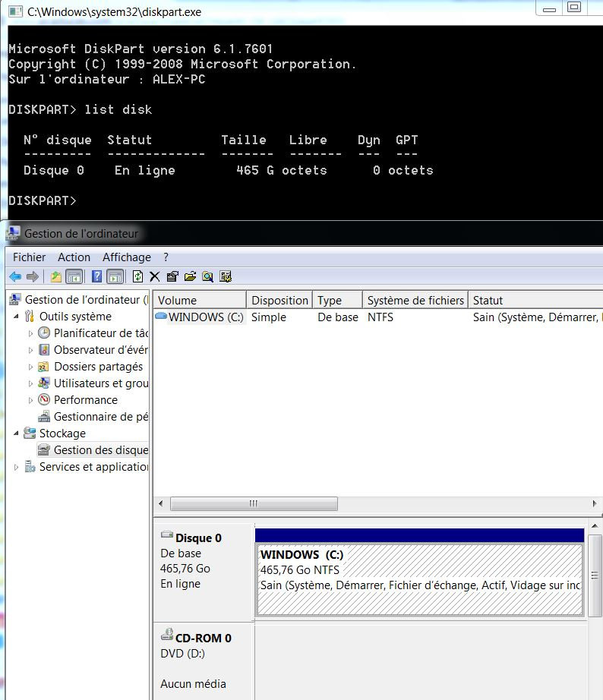The image size is (603, 700).
Task: Click the Refresh icon in the toolbar
Action: (x=138, y=276)
